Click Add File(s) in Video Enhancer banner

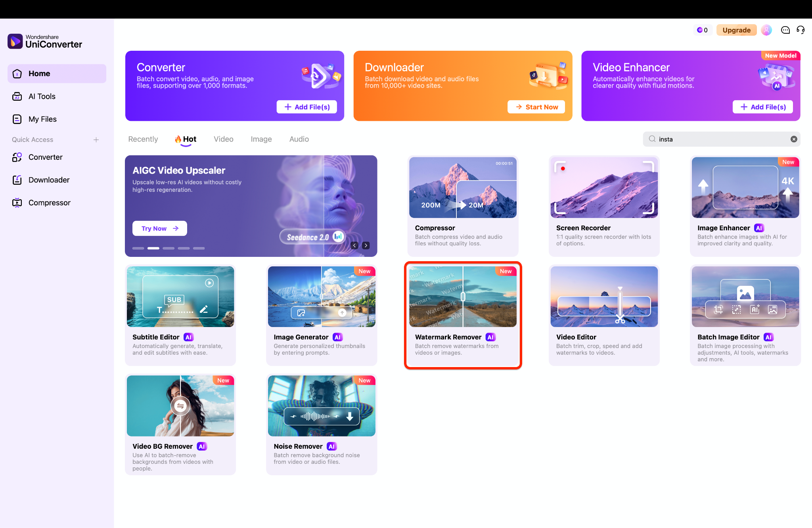pos(763,107)
